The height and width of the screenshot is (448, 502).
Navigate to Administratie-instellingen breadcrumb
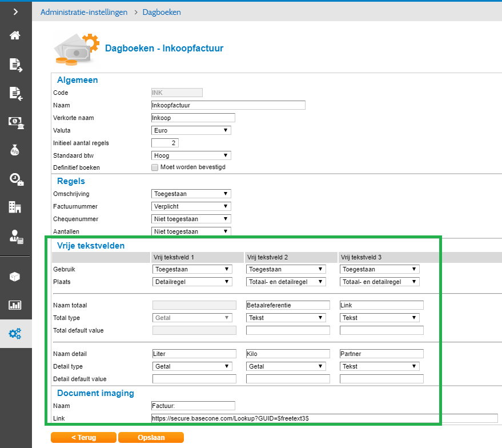pyautogui.click(x=84, y=12)
